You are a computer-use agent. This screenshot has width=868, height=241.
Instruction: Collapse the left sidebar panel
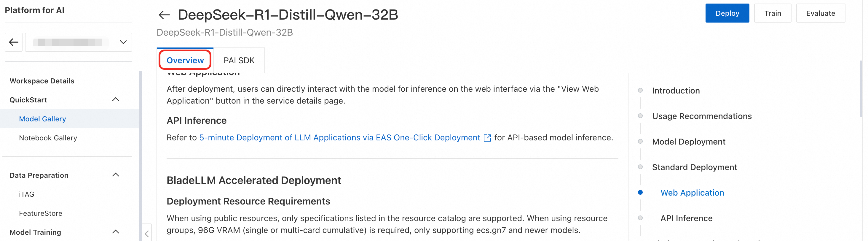[x=146, y=233]
